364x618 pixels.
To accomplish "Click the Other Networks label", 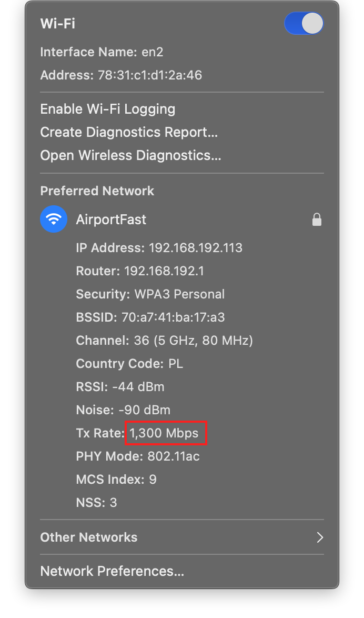I will click(x=89, y=537).
